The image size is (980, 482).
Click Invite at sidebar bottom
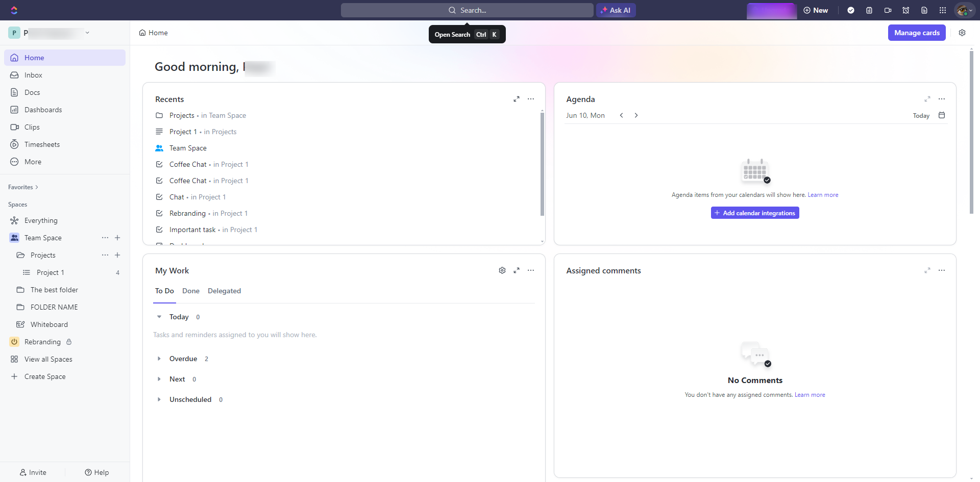[33, 472]
